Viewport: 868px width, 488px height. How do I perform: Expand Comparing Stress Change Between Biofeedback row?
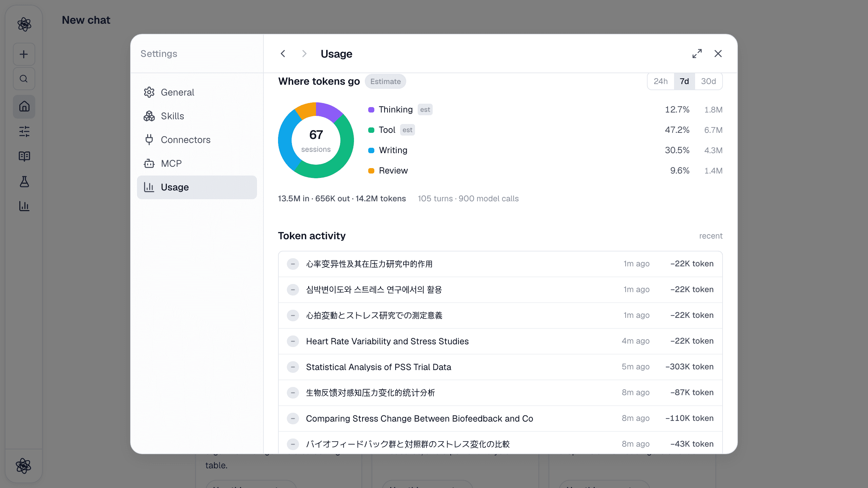pyautogui.click(x=293, y=419)
